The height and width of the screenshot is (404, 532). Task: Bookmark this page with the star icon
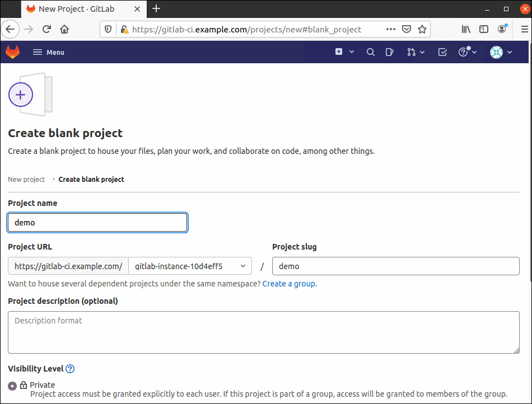click(x=422, y=29)
